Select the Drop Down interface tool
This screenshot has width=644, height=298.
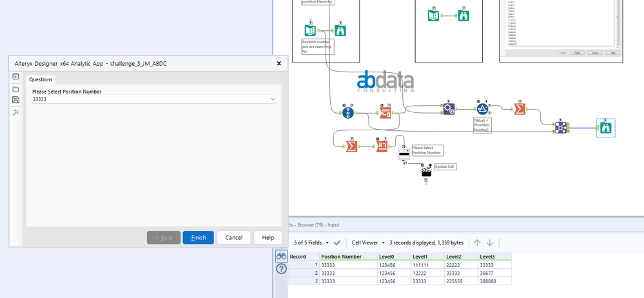click(404, 154)
